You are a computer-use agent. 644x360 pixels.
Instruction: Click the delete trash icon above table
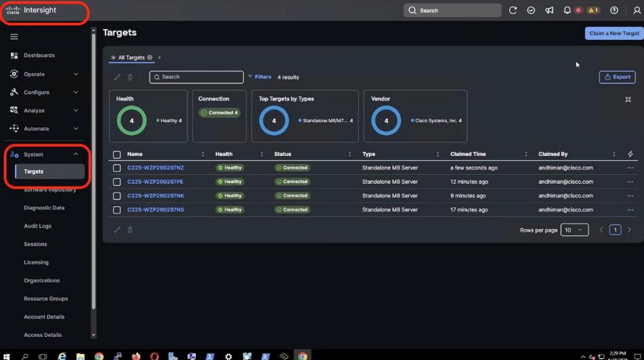pyautogui.click(x=130, y=77)
